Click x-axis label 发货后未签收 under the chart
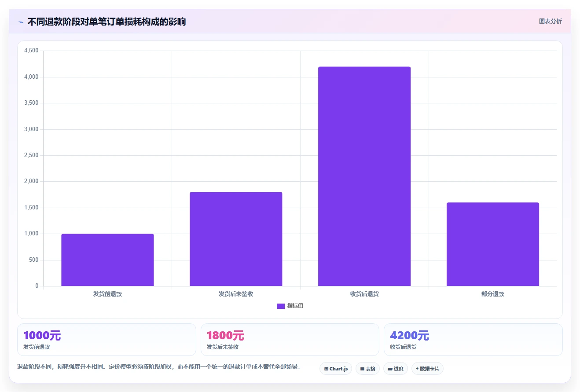The image size is (580, 392). pos(236,294)
